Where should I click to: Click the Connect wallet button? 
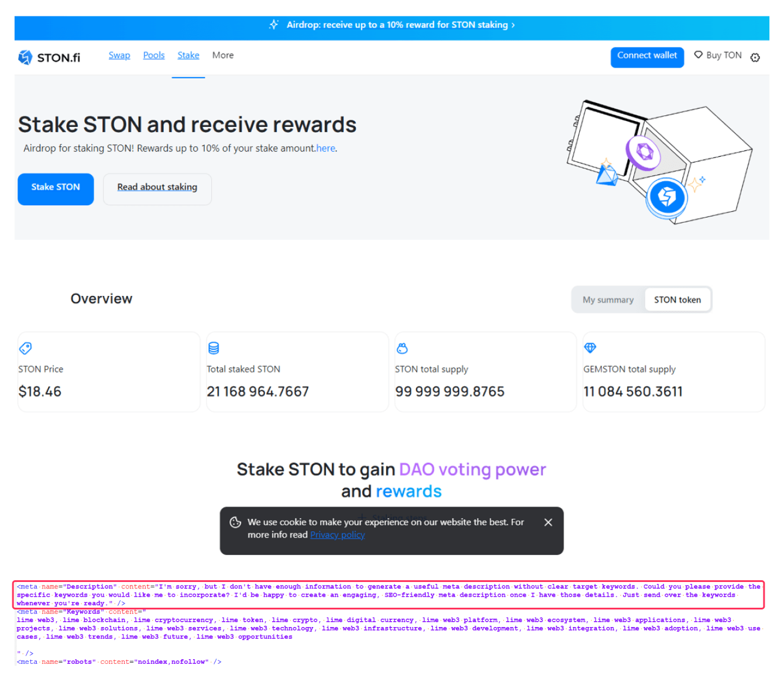coord(647,57)
